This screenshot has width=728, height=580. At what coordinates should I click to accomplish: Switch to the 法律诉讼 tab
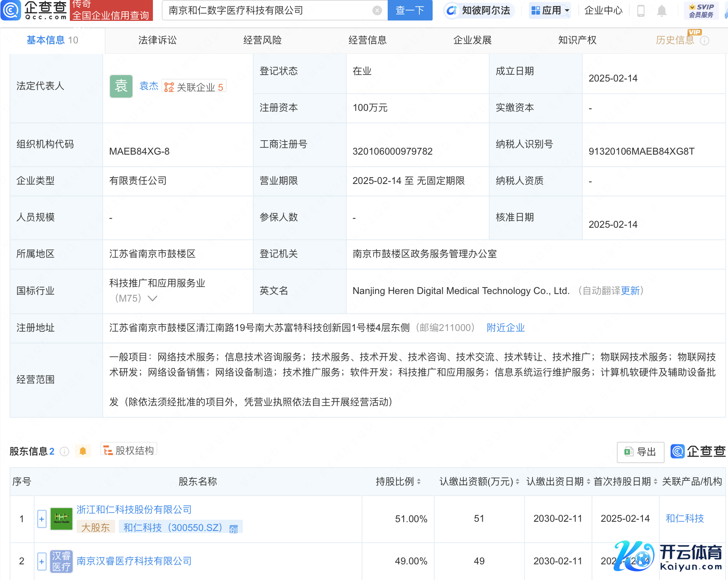157,40
